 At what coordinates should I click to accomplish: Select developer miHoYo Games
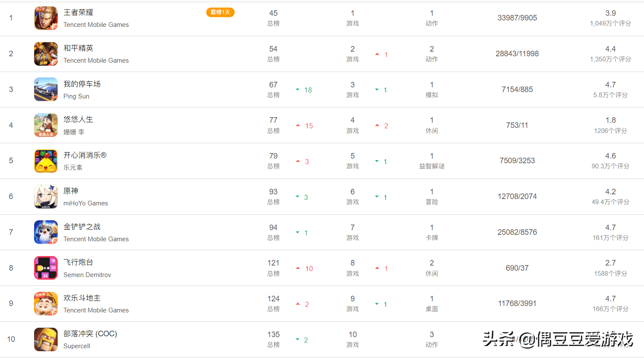click(86, 203)
